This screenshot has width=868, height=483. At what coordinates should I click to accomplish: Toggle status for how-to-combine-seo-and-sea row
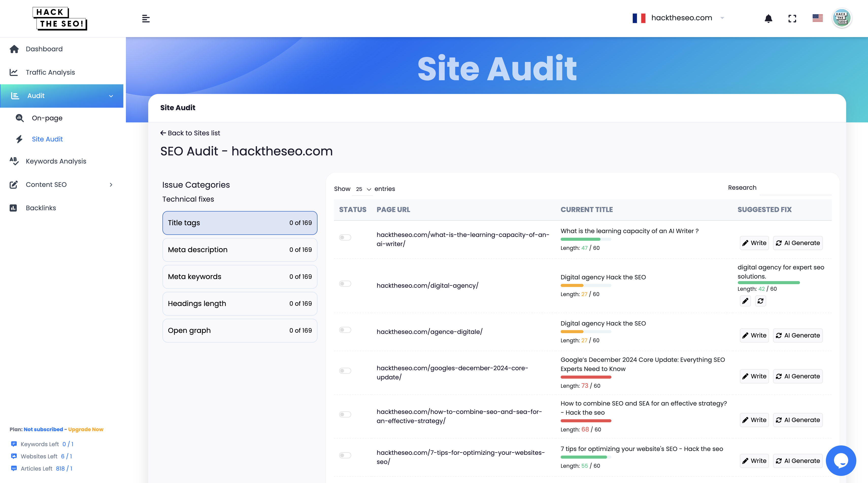point(345,415)
